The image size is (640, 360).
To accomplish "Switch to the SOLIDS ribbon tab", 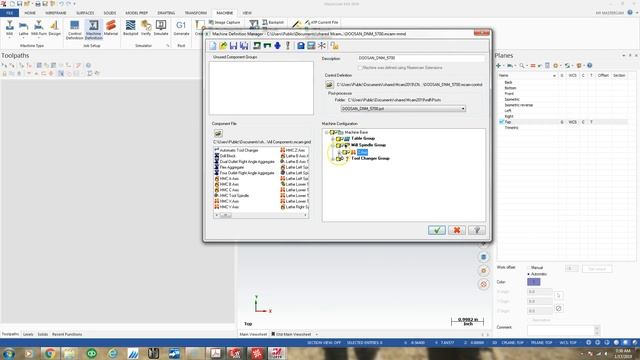I will (110, 13).
